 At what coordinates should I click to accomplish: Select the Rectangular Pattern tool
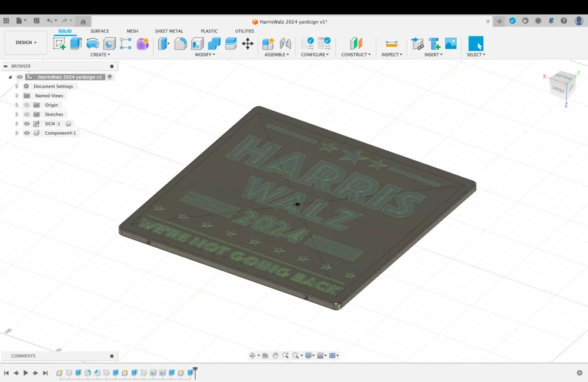(126, 44)
